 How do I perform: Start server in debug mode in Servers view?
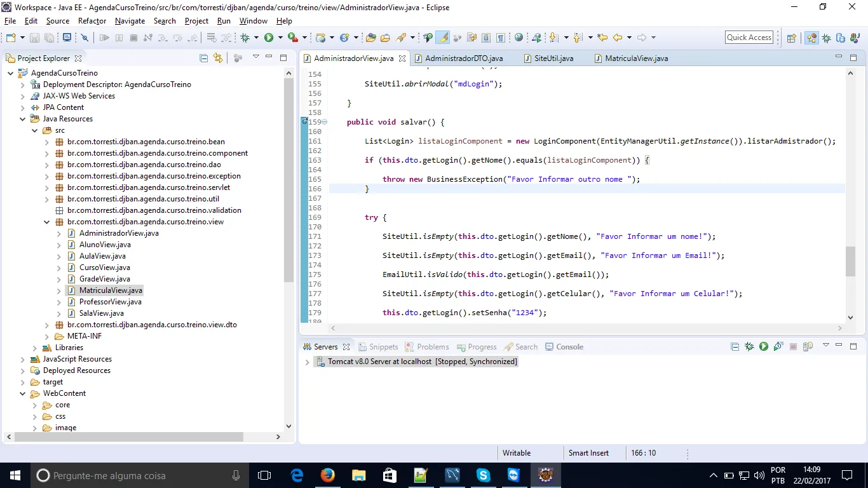point(749,347)
